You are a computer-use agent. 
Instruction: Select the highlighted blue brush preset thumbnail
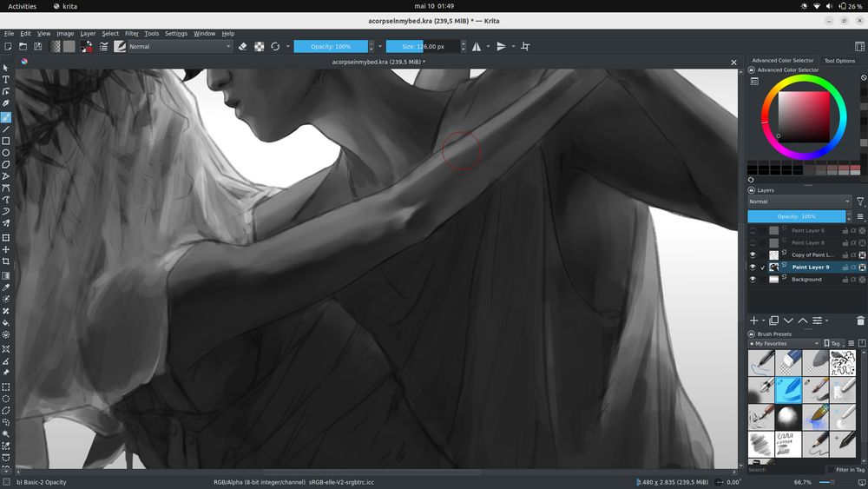[788, 390]
